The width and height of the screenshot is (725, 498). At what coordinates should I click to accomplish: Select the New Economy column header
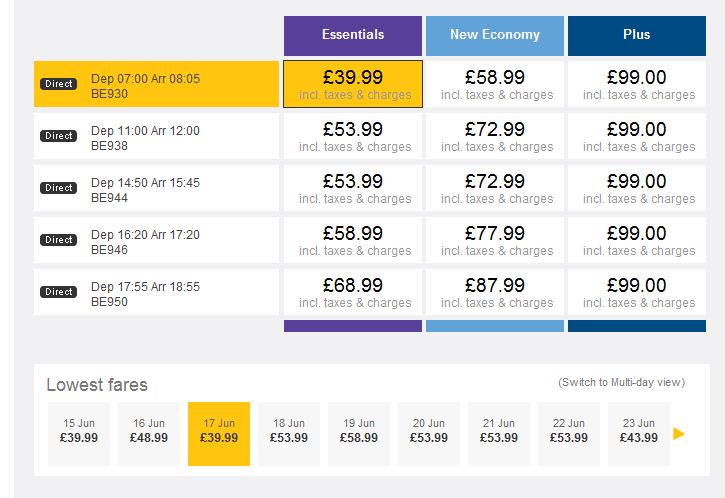coord(495,36)
